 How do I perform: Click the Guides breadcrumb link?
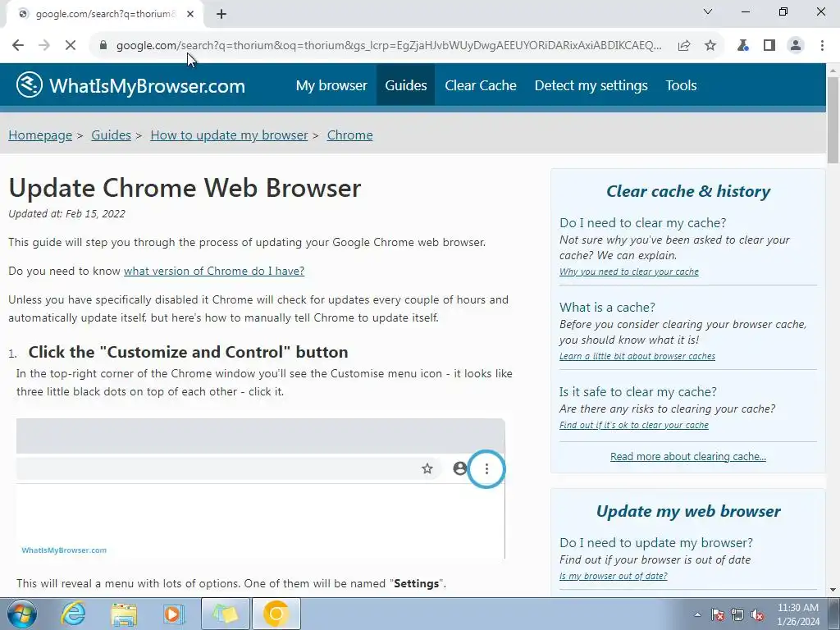point(111,135)
